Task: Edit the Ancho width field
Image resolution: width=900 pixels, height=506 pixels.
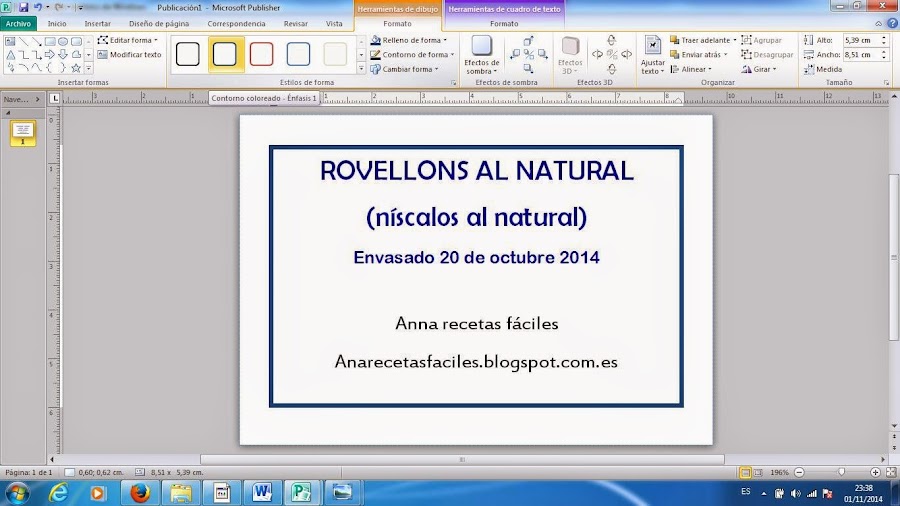Action: pos(861,55)
